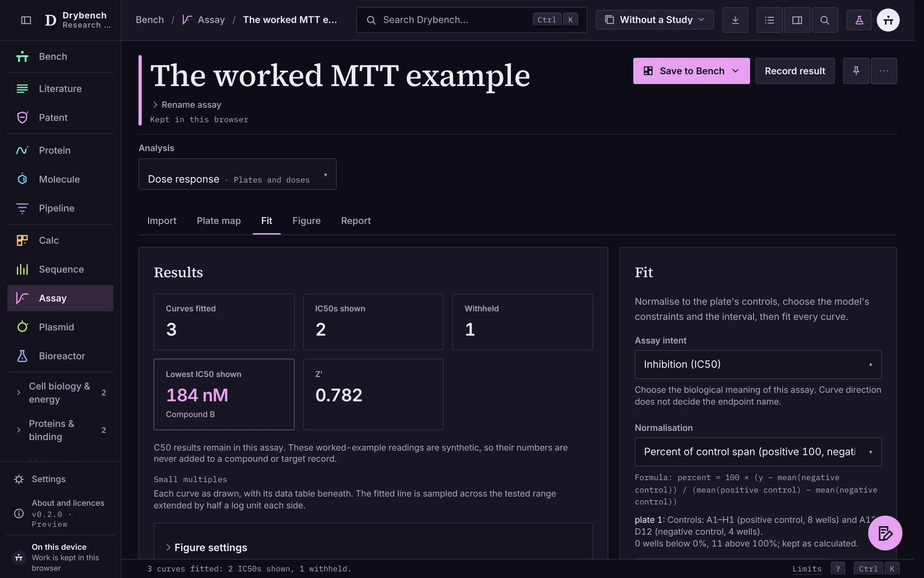
Task: Open the Assay intent Inhibition (IC50) dropdown
Action: pos(758,364)
